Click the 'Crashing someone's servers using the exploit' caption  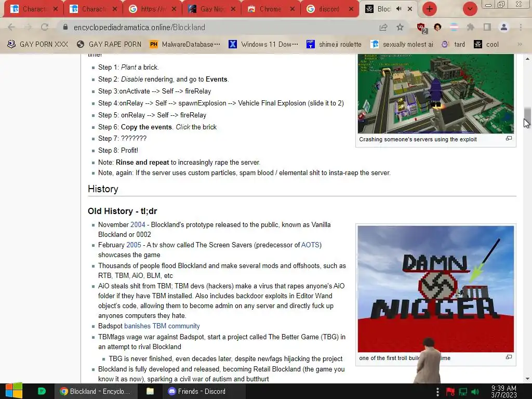(418, 139)
